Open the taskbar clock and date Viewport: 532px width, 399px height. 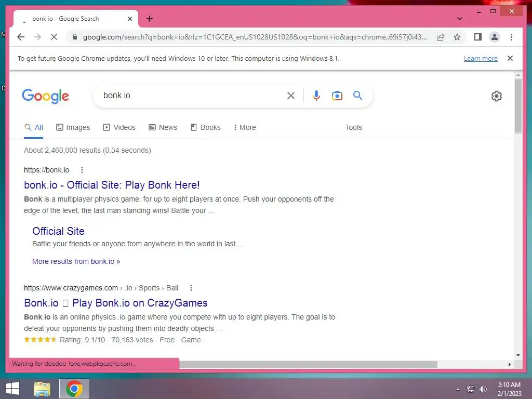point(509,389)
